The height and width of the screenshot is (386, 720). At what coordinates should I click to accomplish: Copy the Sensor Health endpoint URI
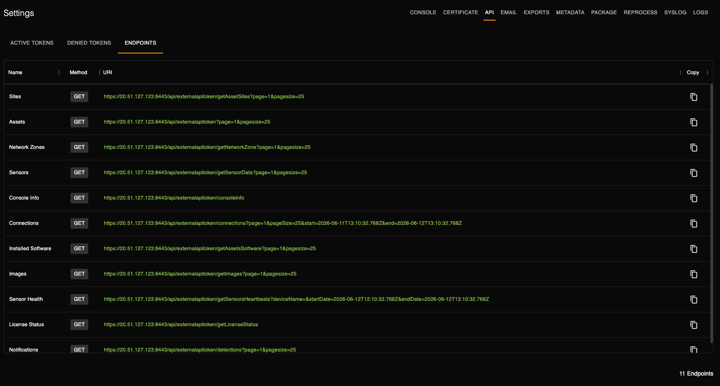(693, 299)
